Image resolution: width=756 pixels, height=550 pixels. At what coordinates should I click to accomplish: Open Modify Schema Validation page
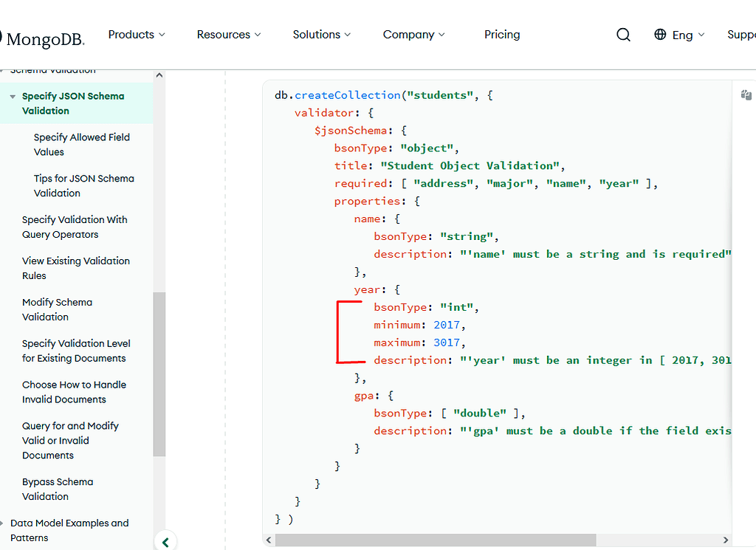(x=57, y=309)
